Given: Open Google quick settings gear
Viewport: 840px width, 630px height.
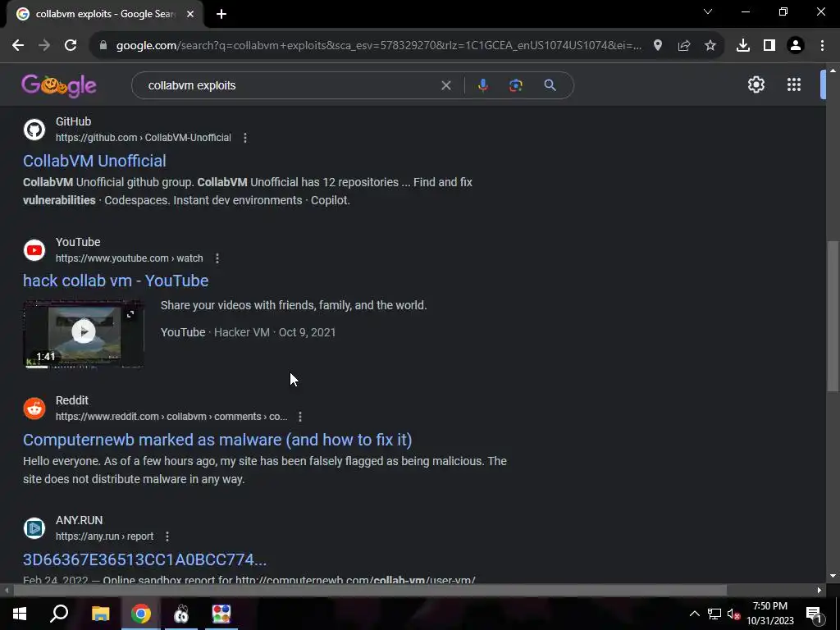Looking at the screenshot, I should (x=756, y=84).
